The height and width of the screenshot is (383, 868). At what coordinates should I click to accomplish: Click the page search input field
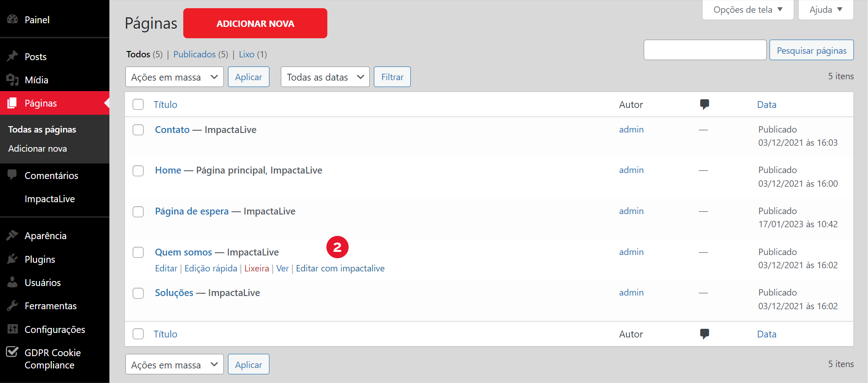coord(705,50)
